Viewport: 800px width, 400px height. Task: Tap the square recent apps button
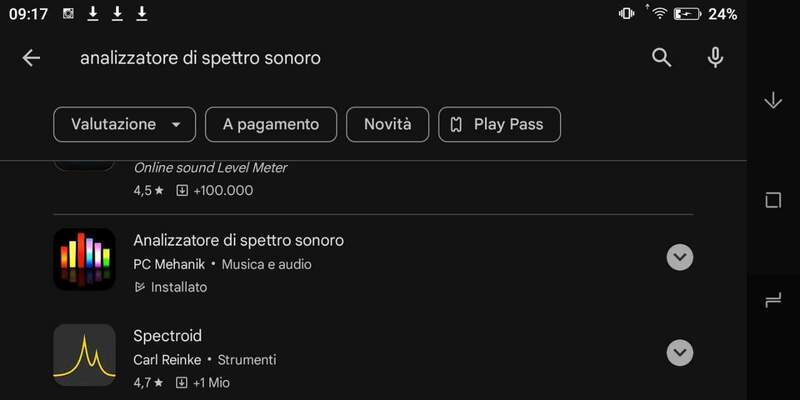[772, 200]
